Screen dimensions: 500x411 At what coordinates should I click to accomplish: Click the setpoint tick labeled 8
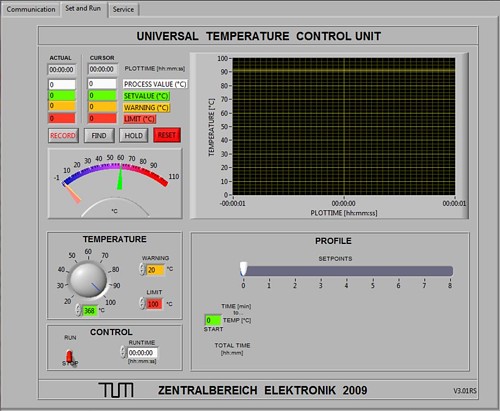[x=450, y=286]
